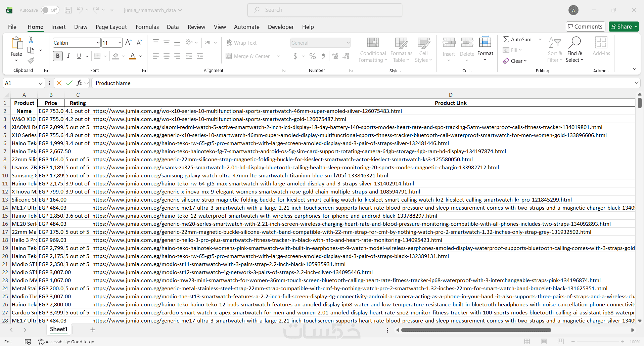Apply Percent Style format
Screen dimensions: 644x346
[313, 56]
